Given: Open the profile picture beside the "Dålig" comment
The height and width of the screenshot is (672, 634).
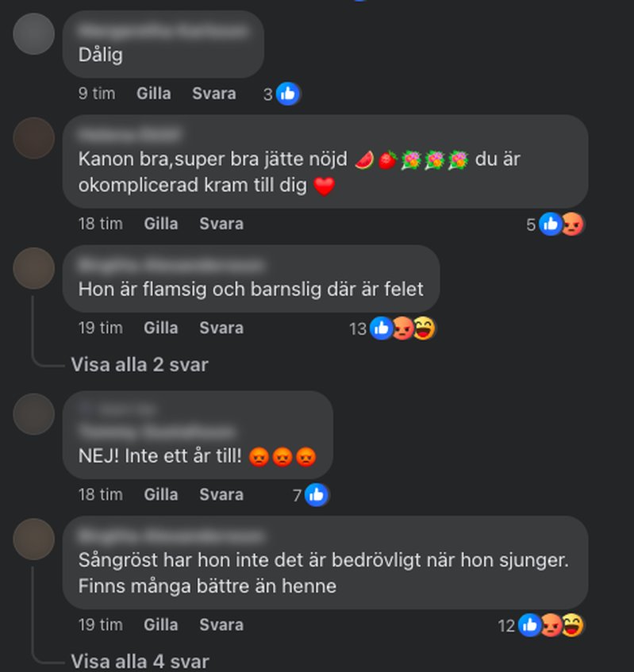Looking at the screenshot, I should click(34, 34).
